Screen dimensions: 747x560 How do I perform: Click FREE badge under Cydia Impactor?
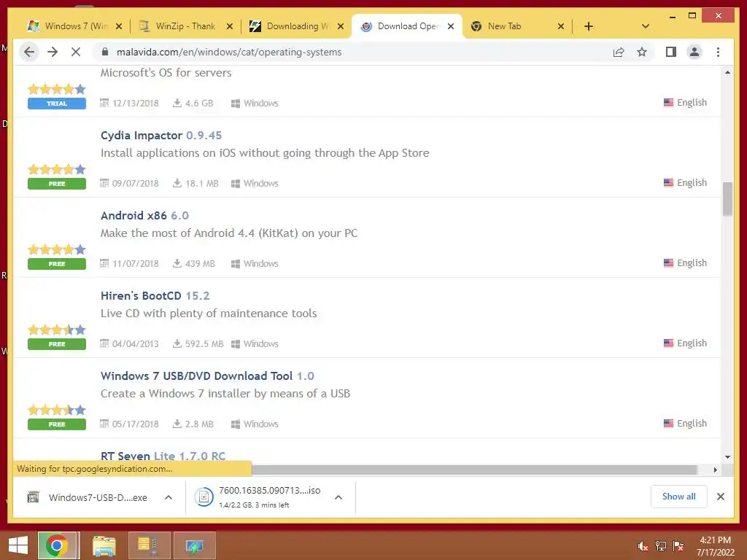tap(57, 183)
